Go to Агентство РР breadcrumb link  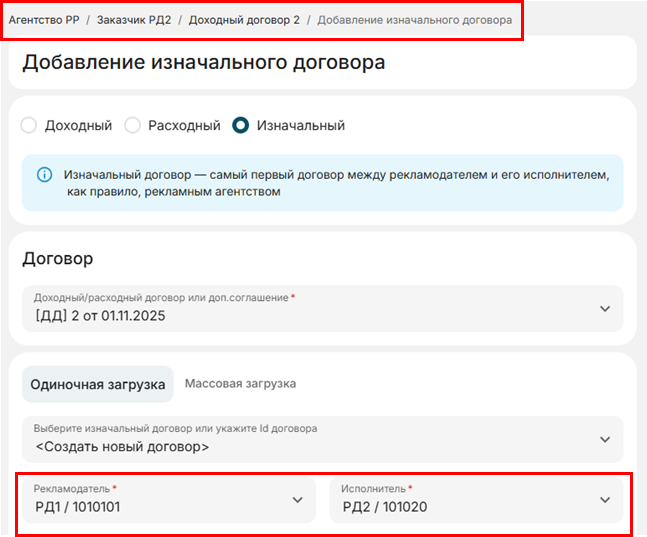pos(43,20)
